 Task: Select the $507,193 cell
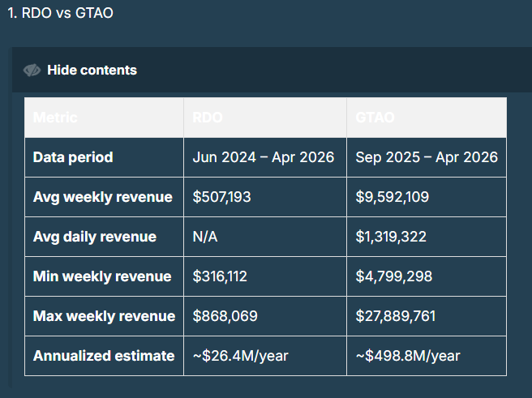[222, 197]
